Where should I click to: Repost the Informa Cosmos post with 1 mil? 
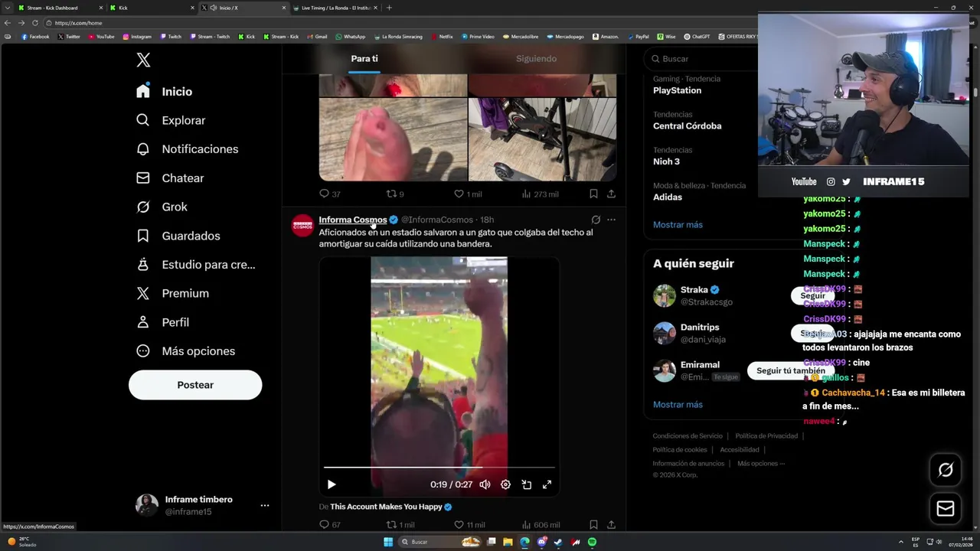click(x=400, y=525)
